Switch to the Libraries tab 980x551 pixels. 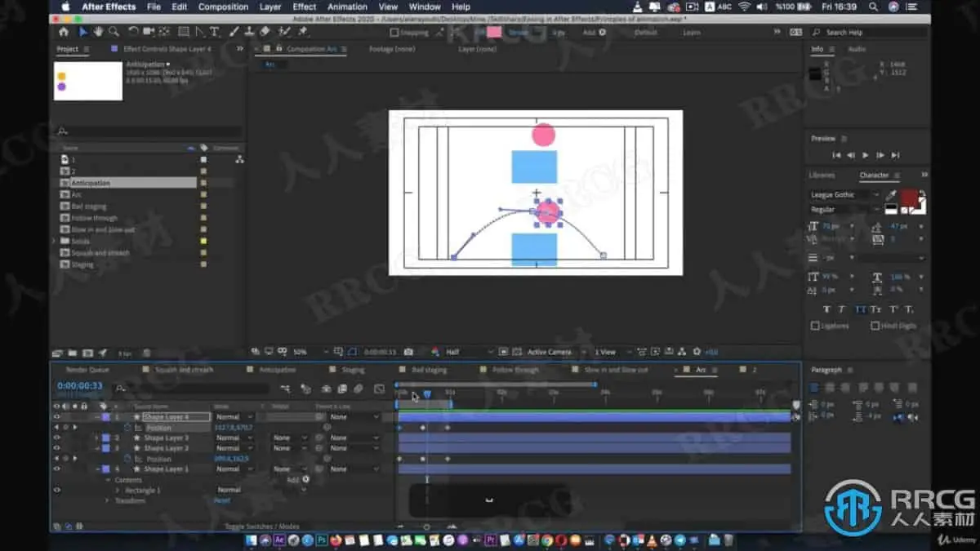[x=822, y=175]
